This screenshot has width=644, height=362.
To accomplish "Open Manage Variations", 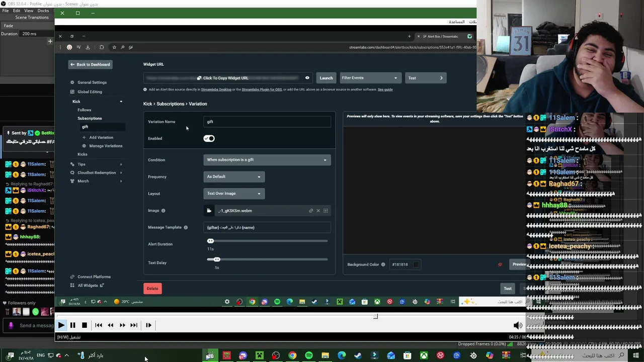I will (102, 146).
